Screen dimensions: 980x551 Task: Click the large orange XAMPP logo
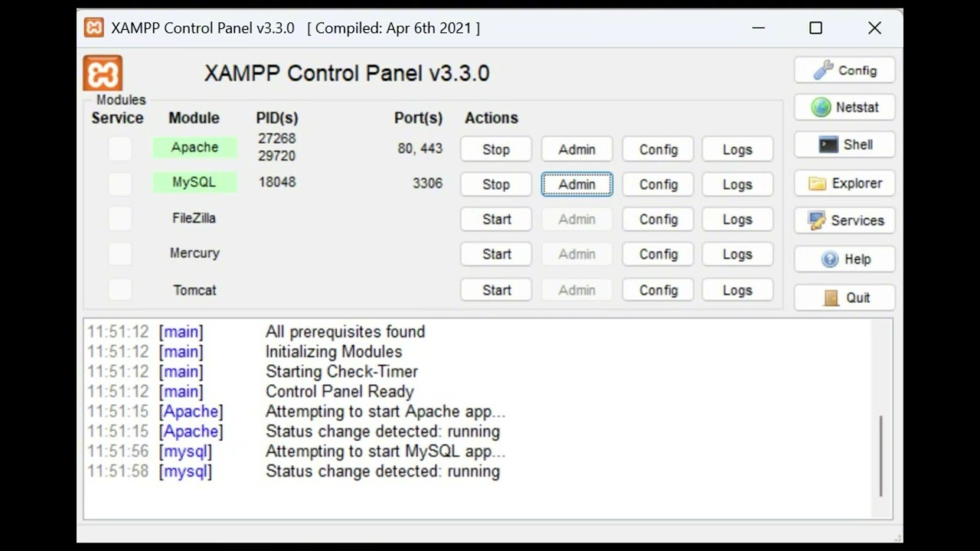tap(103, 73)
